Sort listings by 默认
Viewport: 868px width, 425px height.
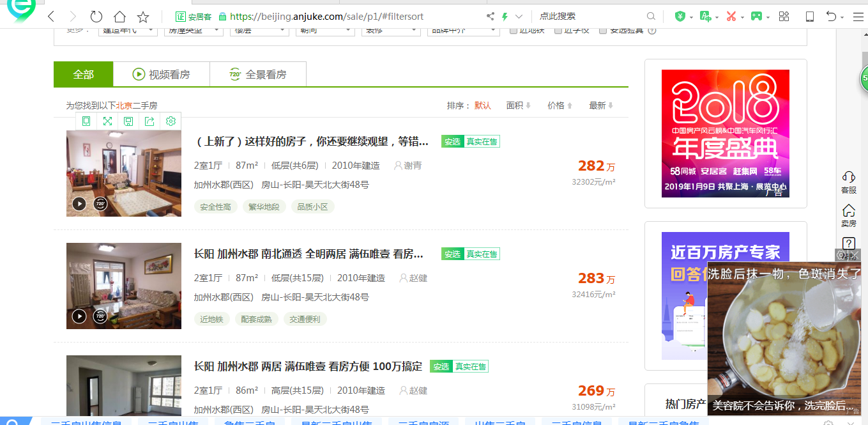click(483, 105)
